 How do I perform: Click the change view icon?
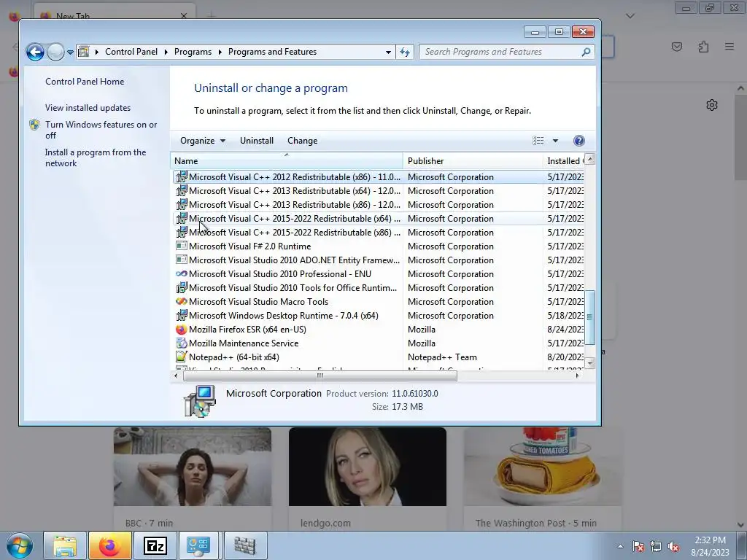[538, 141]
